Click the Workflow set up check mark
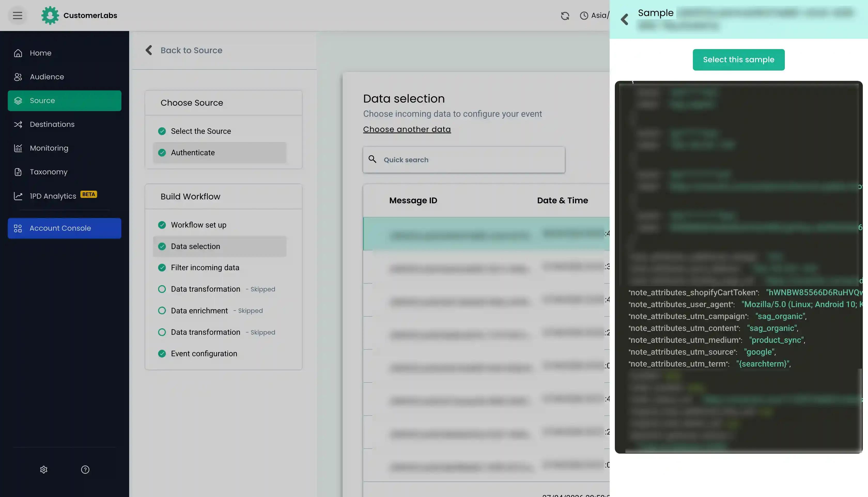The width and height of the screenshot is (868, 497). [x=162, y=225]
